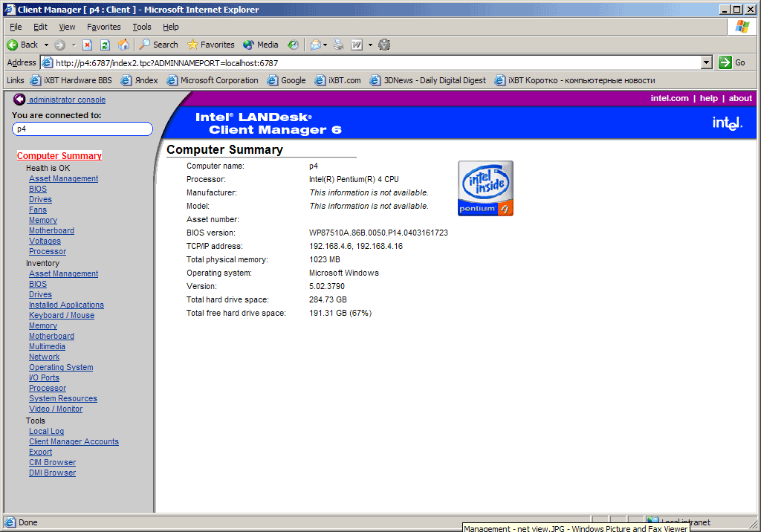761x532 pixels.
Task: Click the History icon in toolbar
Action: tap(293, 45)
